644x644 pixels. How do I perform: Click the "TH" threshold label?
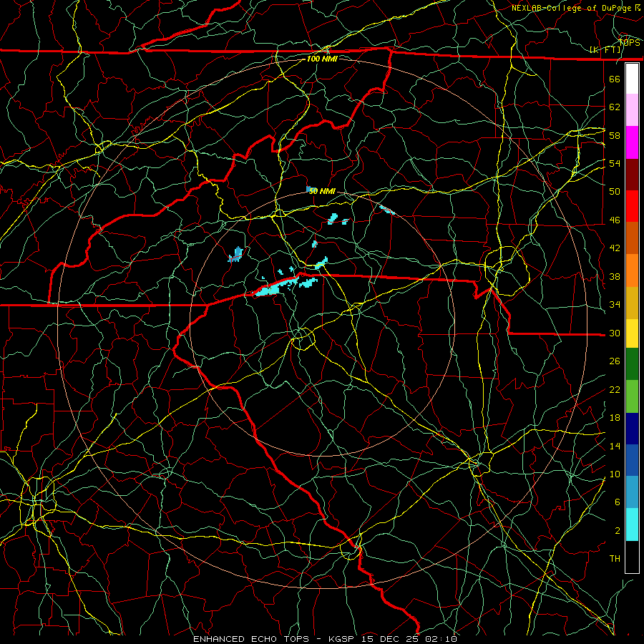pos(615,559)
